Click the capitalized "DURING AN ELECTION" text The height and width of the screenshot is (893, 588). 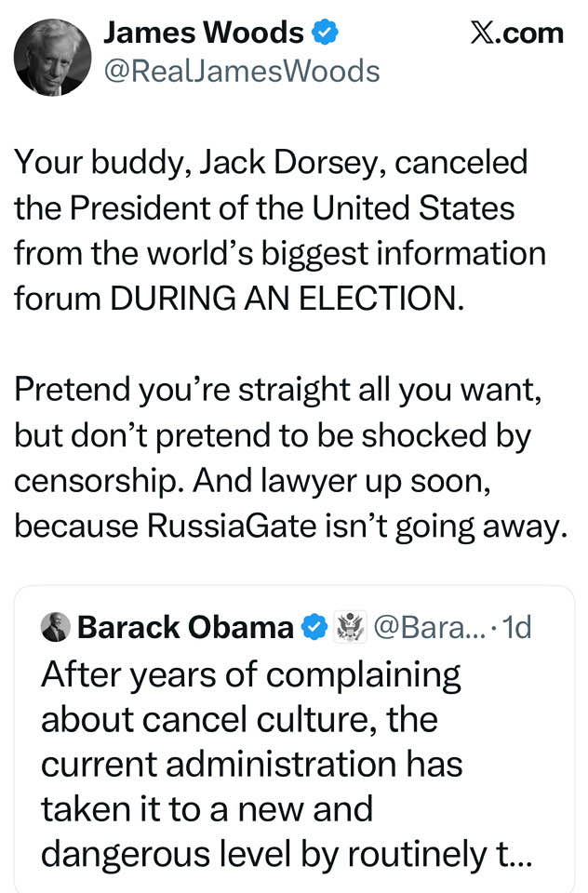click(x=287, y=297)
